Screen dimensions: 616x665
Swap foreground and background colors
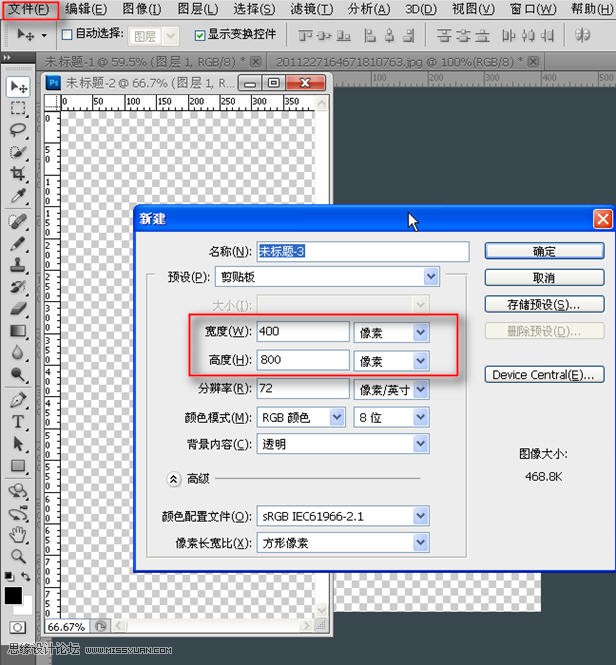click(26, 576)
